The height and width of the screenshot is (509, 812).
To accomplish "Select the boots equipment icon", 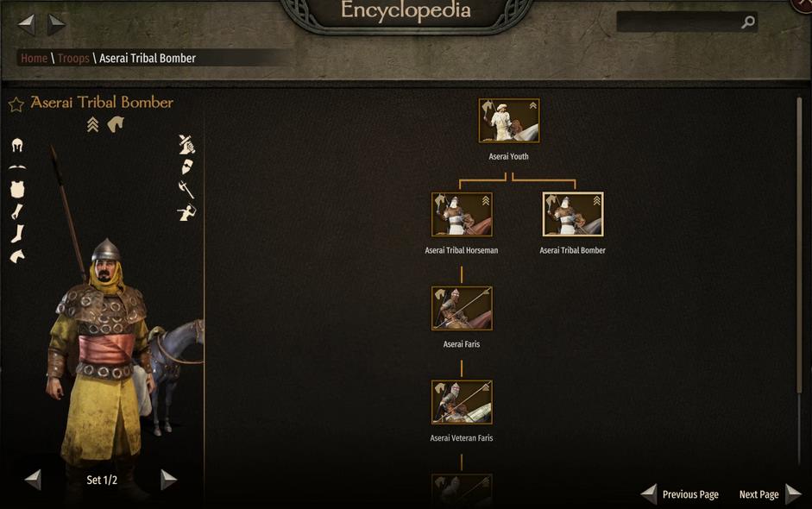I will (x=17, y=234).
